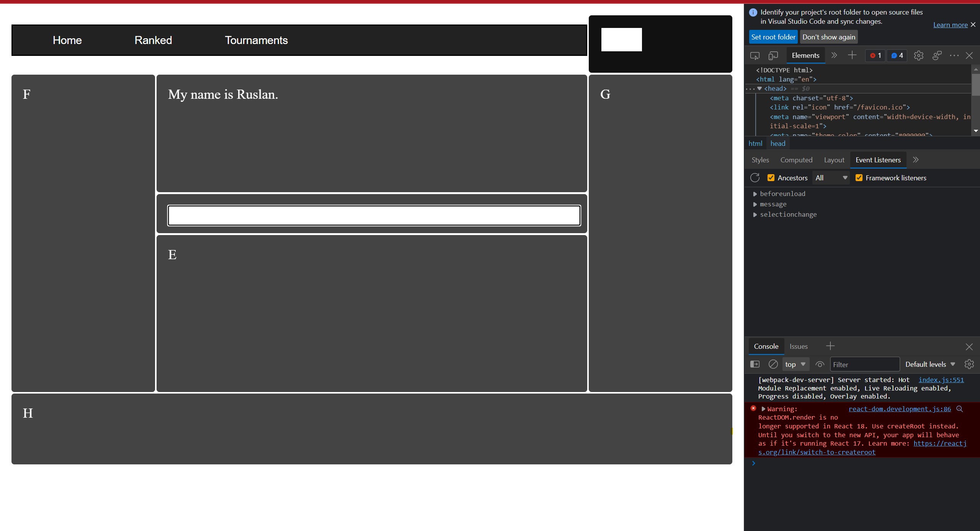
Task: Open the issues count badge showing 4
Action: 897,56
